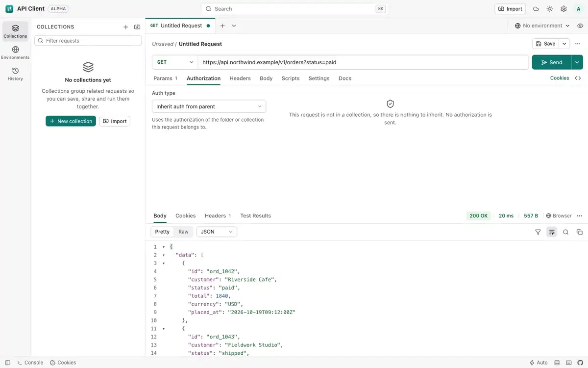
Task: Open the response Headers tab
Action: pos(218,216)
